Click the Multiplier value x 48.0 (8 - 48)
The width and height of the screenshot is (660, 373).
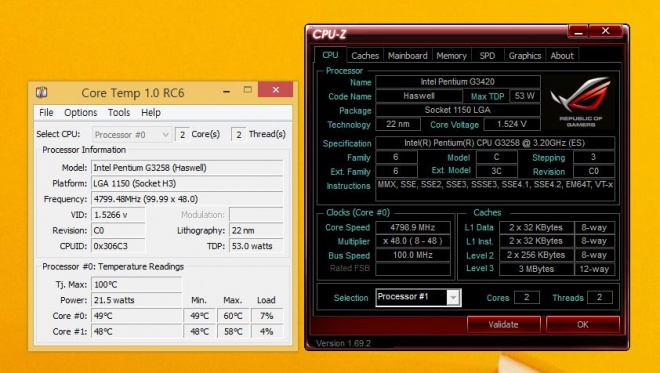(x=412, y=241)
